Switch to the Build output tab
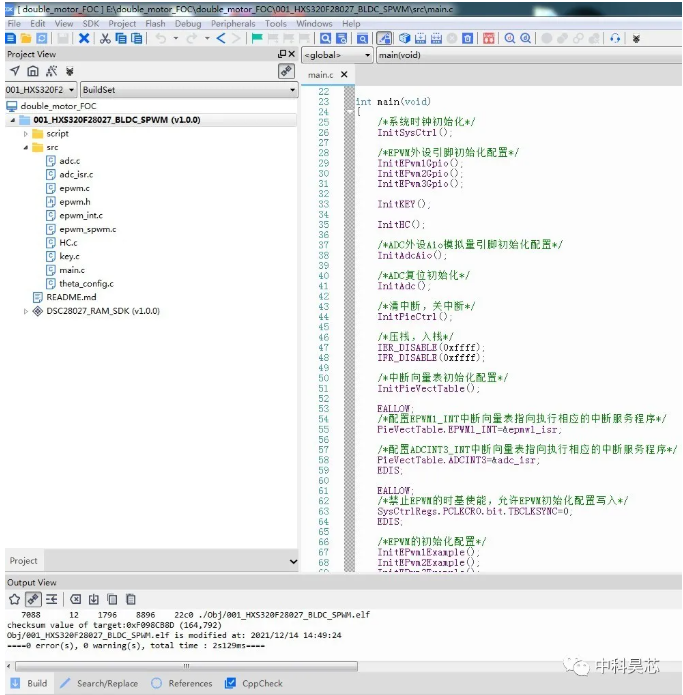This screenshot has height=695, width=683. pyautogui.click(x=29, y=683)
